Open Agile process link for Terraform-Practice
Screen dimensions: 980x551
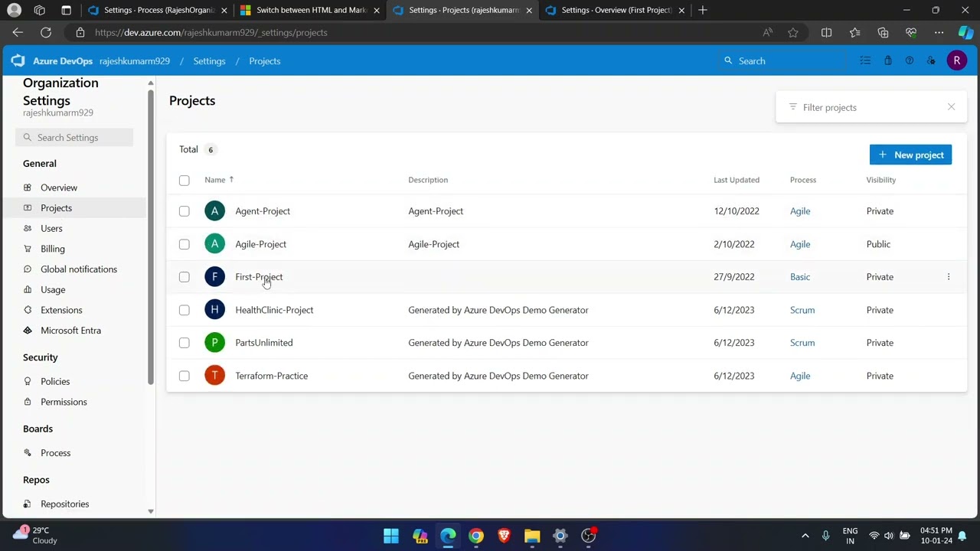(x=800, y=376)
